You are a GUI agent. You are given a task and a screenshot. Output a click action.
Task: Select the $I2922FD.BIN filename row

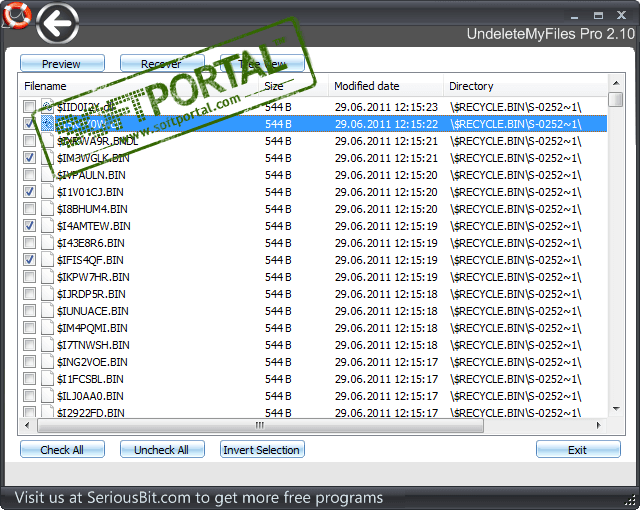pos(91,412)
